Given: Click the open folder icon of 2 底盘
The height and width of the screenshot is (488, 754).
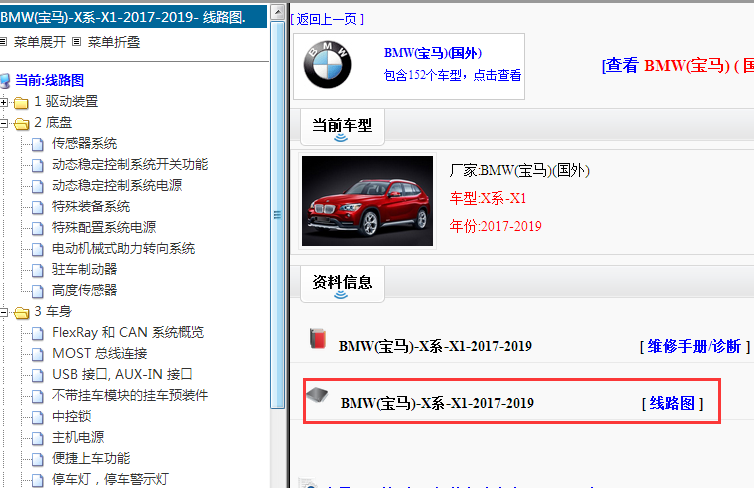Looking at the screenshot, I should click(x=21, y=124).
